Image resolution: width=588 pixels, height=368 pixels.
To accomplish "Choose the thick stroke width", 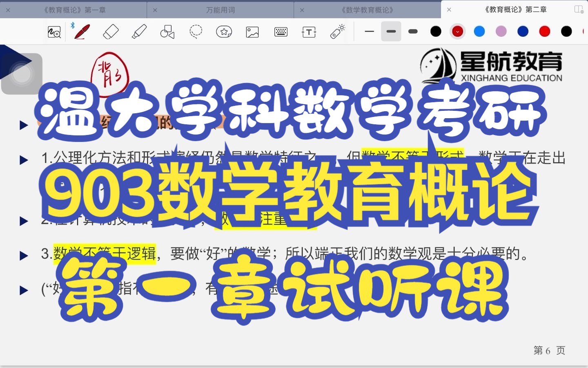I will click(413, 31).
